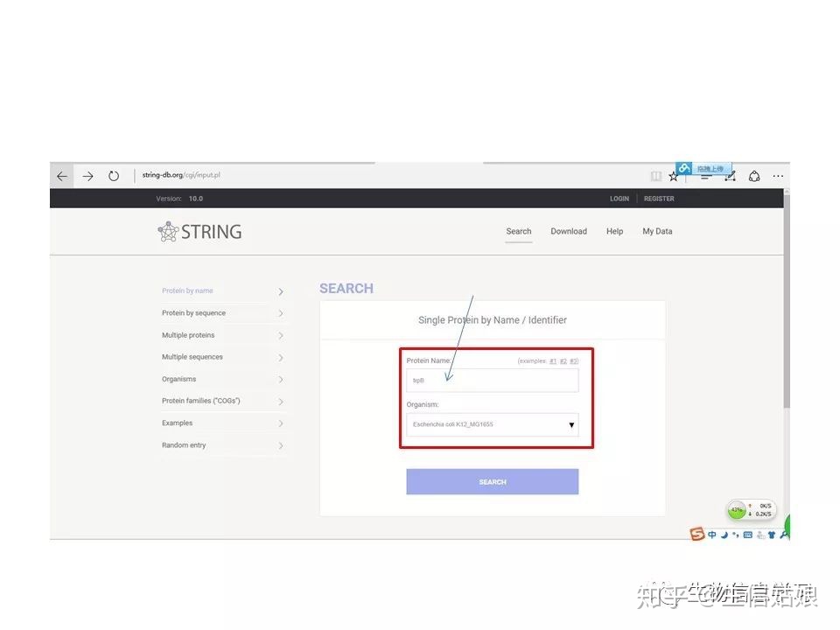Select Multiple sequences sidebar item
840x630 pixels.
tap(192, 357)
